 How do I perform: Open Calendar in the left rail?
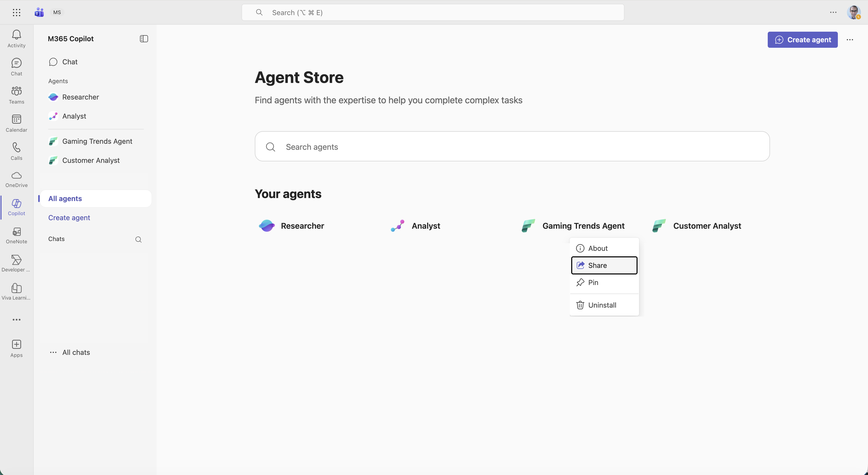pos(17,123)
